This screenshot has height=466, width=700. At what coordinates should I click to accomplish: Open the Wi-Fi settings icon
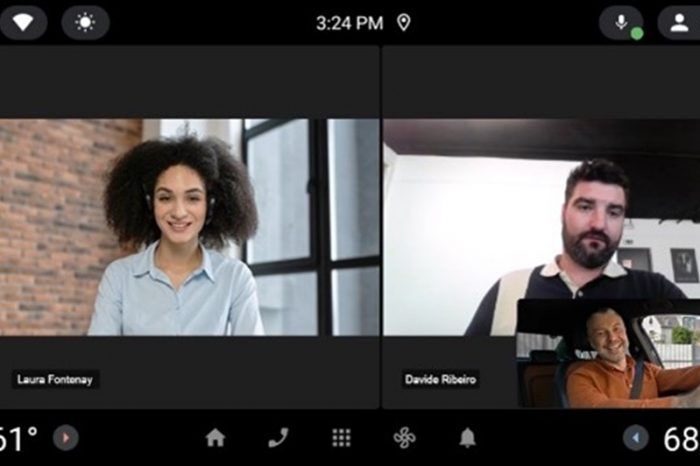click(x=23, y=22)
